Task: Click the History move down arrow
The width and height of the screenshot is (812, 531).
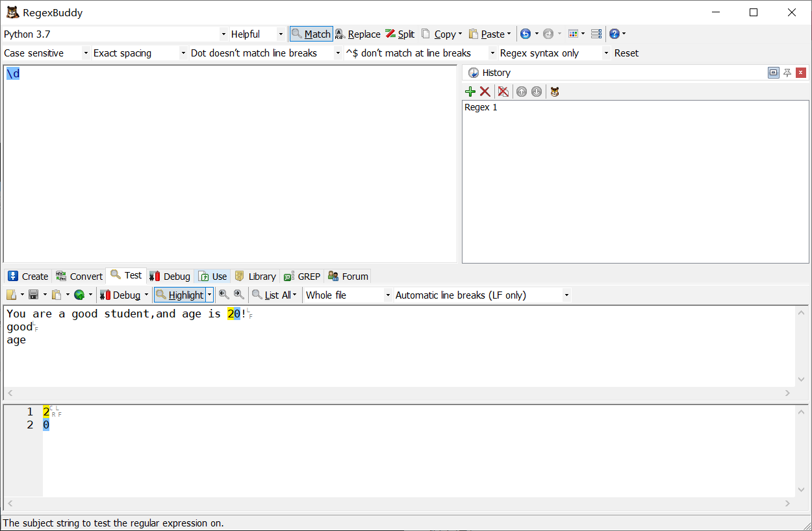Action: click(x=536, y=92)
